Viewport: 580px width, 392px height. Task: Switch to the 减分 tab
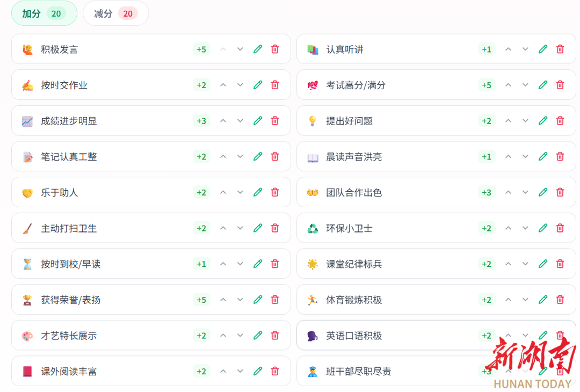click(x=115, y=13)
